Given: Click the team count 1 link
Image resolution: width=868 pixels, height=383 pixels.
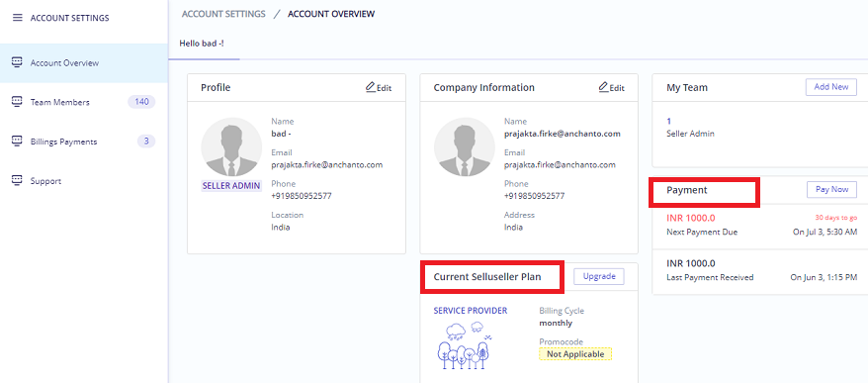Looking at the screenshot, I should coord(668,122).
